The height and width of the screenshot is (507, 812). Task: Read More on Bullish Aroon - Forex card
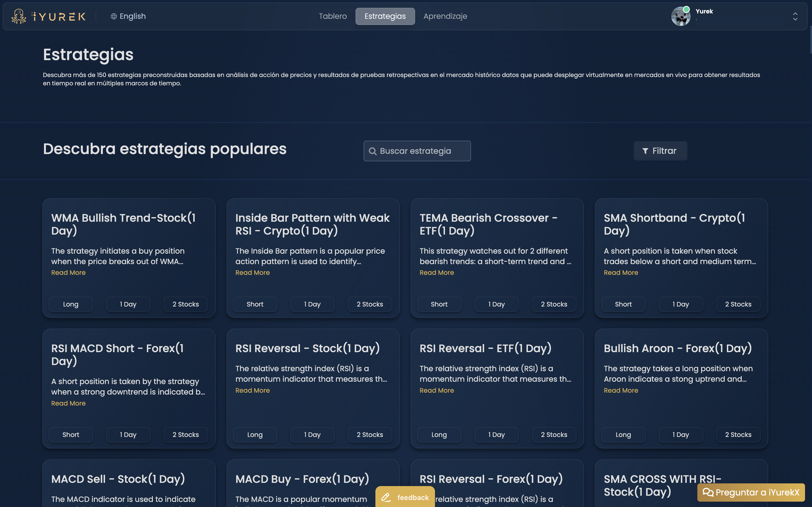tap(621, 390)
